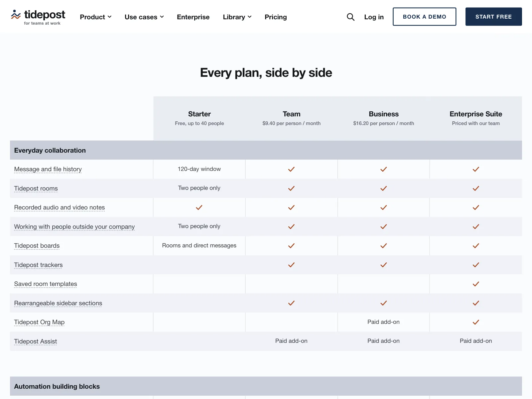Click Starter checkmark for Recorded audio and video notes
Viewport: 532px width, 399px height.
point(199,207)
